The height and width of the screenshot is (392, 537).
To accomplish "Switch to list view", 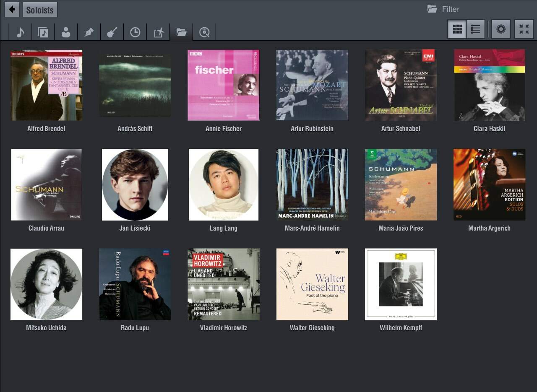I will [x=476, y=29].
